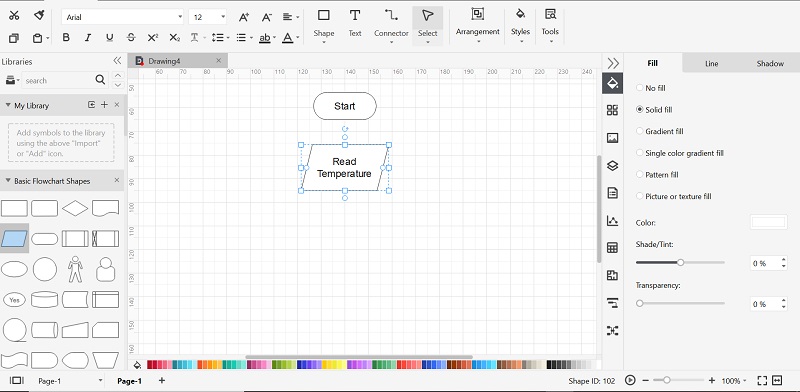The width and height of the screenshot is (800, 392).
Task: Open the Layers sidebar icon
Action: (612, 165)
